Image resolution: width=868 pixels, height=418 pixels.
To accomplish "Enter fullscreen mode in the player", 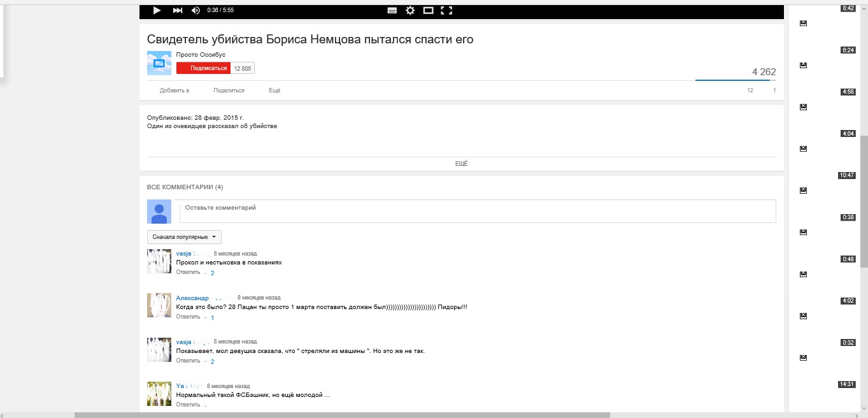I will pos(446,10).
